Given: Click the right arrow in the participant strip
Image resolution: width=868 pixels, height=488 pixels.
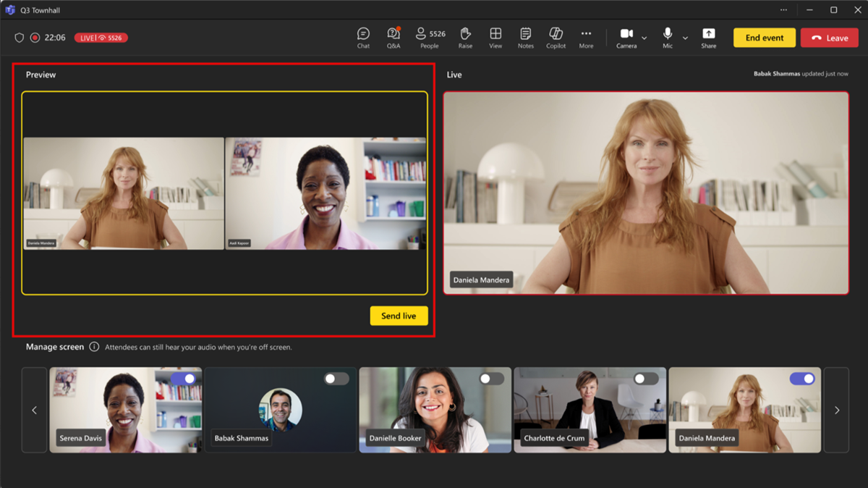Looking at the screenshot, I should click(x=836, y=410).
